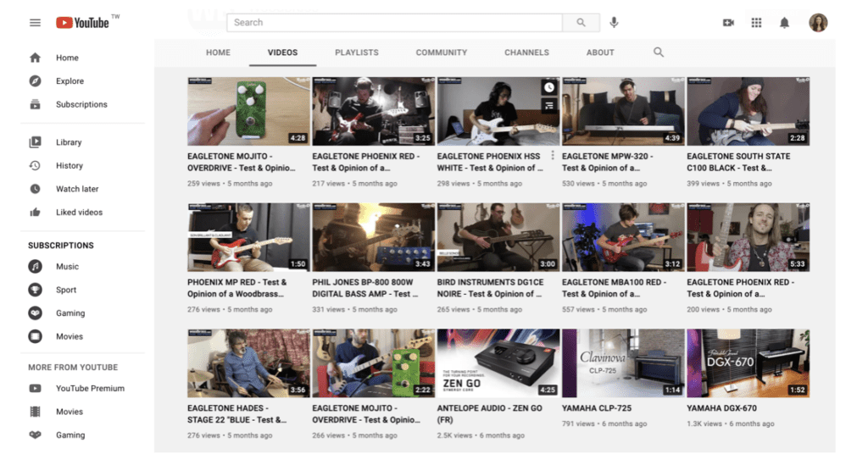
Task: Click the Liked videos thumbs-up icon
Action: click(x=35, y=212)
